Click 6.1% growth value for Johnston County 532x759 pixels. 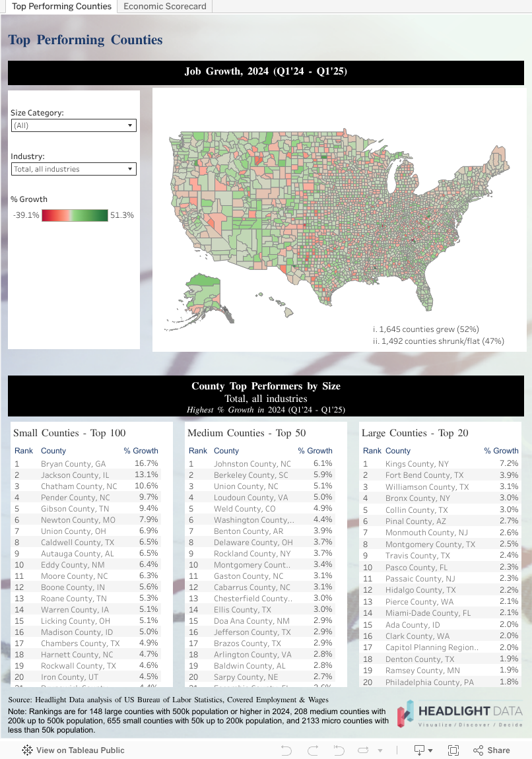[323, 463]
